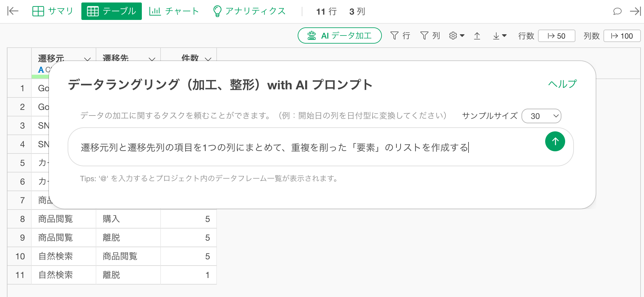Viewport: 644px width, 297px height.
Task: Open the column filter (列) funnel
Action: pyautogui.click(x=430, y=36)
